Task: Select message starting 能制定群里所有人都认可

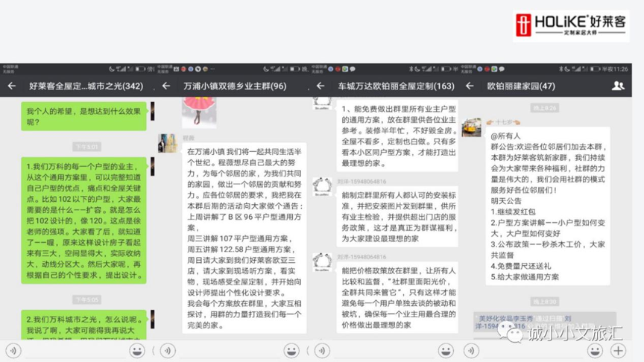Action: 397,217
